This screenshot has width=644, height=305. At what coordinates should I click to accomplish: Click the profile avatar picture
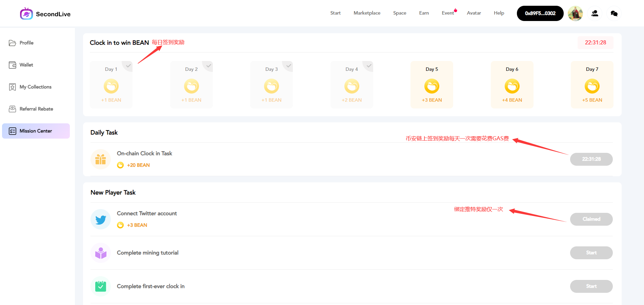pyautogui.click(x=575, y=14)
